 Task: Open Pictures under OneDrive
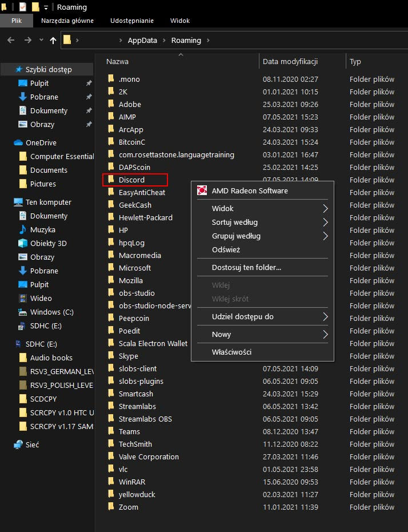pyautogui.click(x=43, y=184)
